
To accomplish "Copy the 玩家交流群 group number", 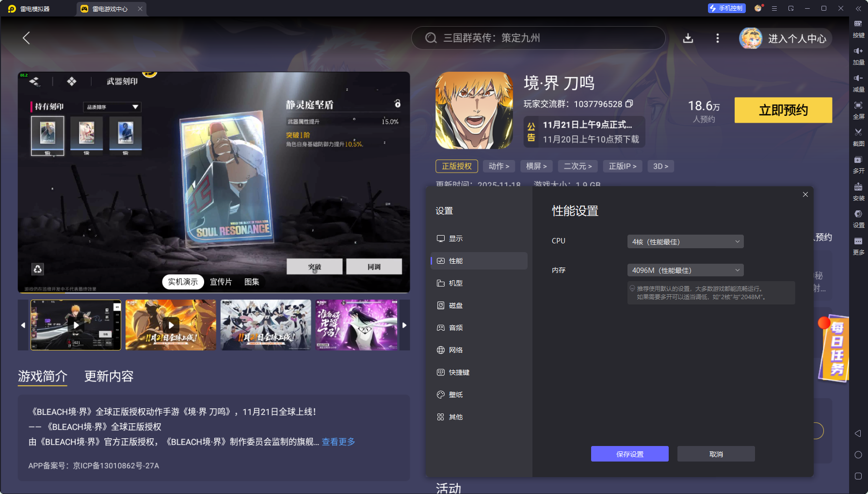I will pyautogui.click(x=629, y=104).
